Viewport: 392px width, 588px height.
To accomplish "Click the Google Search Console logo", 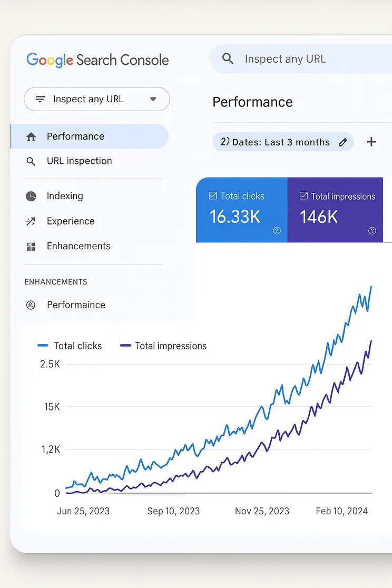I will [97, 60].
